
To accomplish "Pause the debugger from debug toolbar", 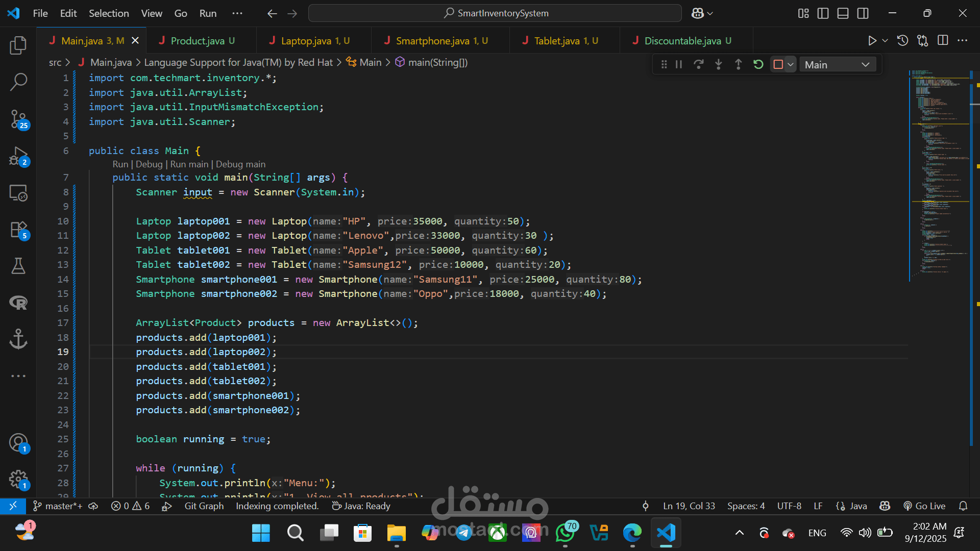I will (679, 64).
